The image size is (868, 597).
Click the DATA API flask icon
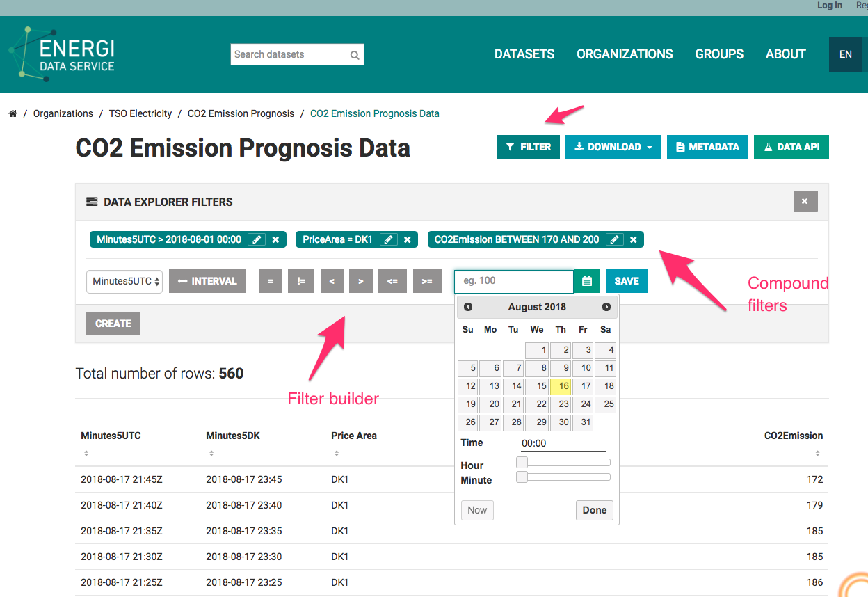767,147
